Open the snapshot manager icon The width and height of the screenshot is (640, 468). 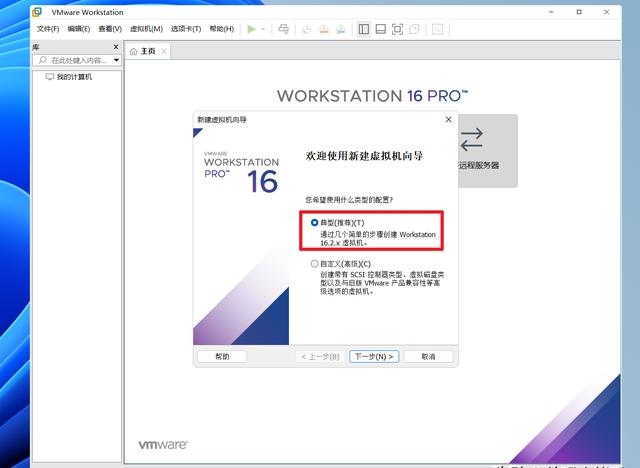[340, 29]
